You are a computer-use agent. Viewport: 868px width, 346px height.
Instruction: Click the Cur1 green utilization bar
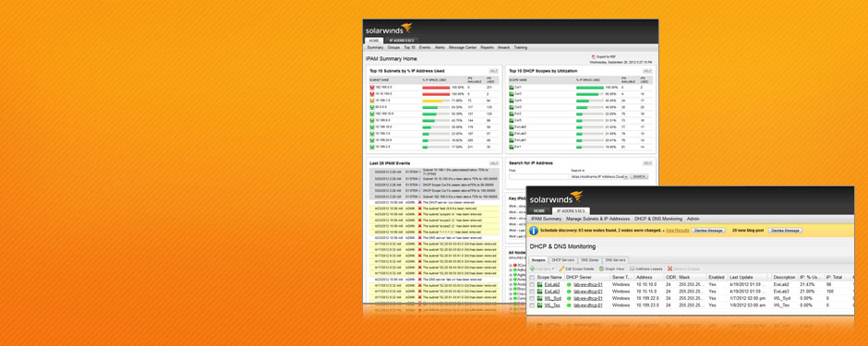click(589, 88)
